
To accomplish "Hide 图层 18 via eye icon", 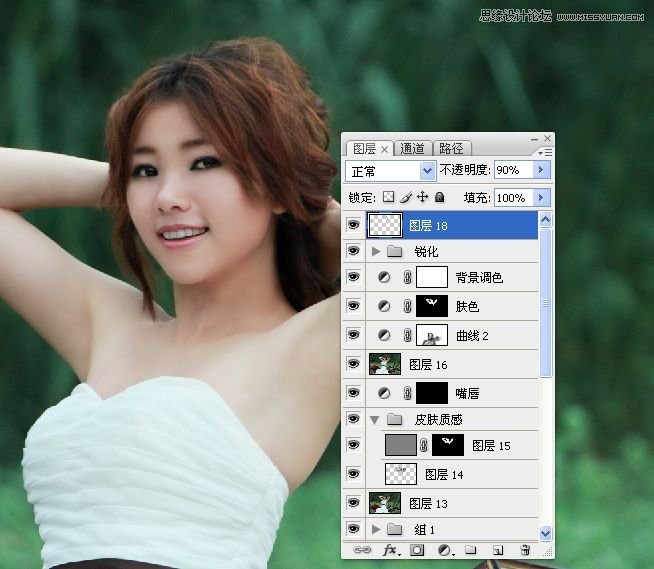I will [x=354, y=225].
